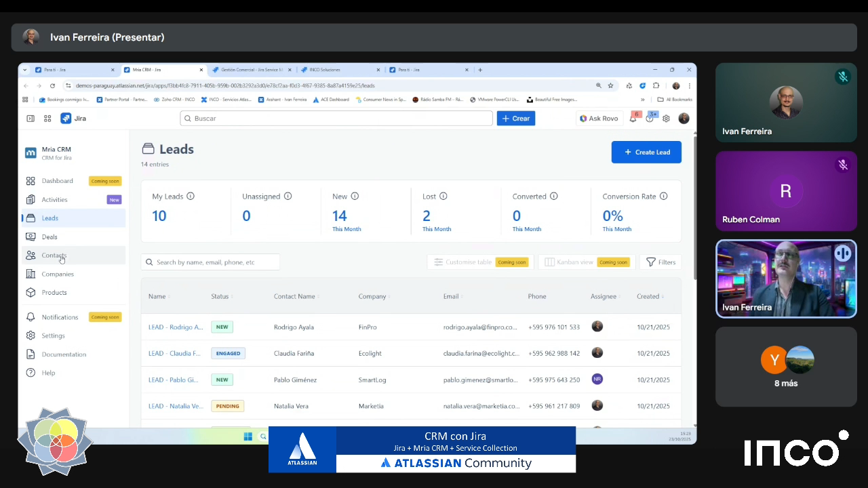868x488 pixels.
Task: Open the Mria Settings gear icon in sidebar
Action: (x=31, y=335)
